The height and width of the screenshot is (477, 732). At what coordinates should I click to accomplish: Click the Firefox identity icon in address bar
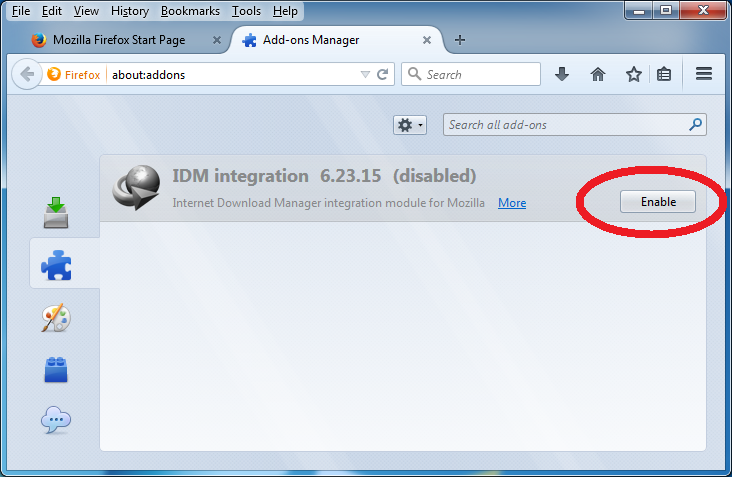[x=54, y=74]
